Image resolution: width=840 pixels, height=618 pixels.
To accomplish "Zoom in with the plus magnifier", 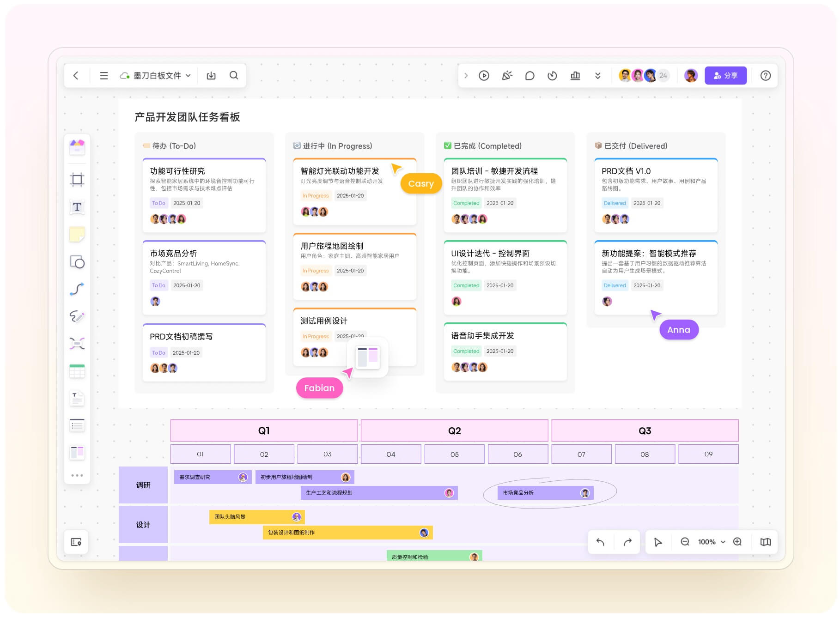I will tap(737, 542).
